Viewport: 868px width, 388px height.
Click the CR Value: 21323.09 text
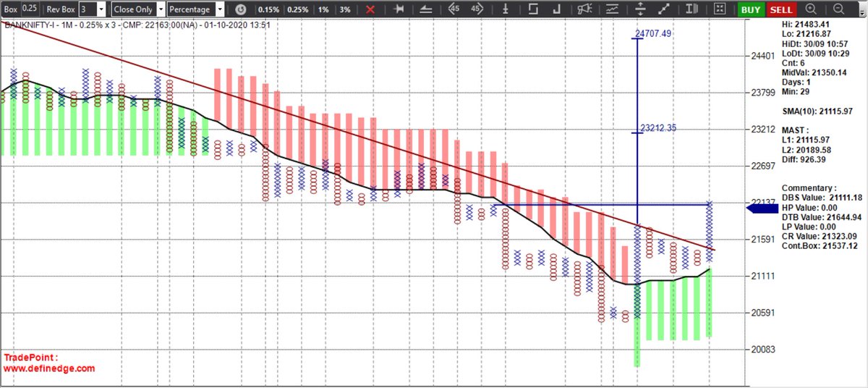tap(820, 236)
